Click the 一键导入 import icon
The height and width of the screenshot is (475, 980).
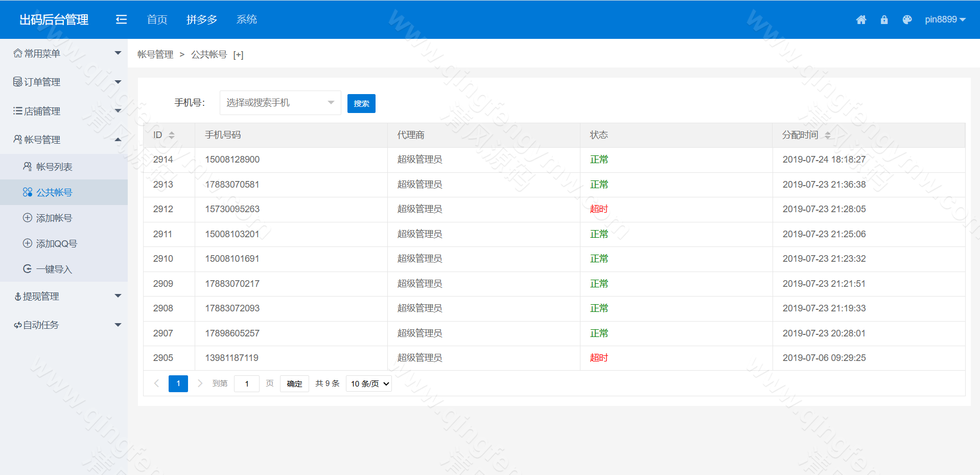click(28, 269)
